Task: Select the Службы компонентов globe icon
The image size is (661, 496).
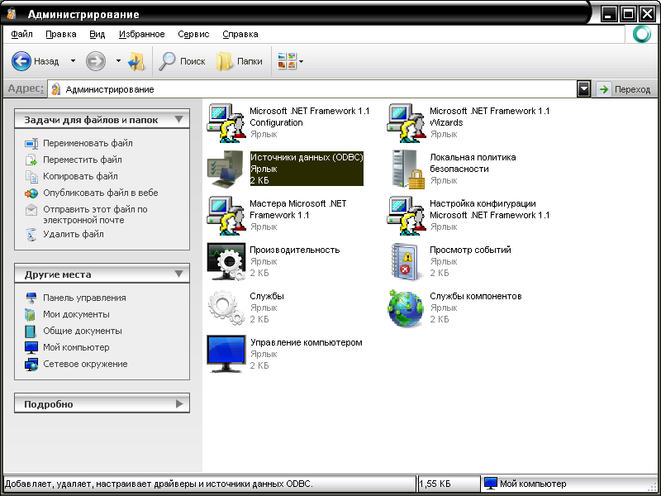Action: point(405,308)
